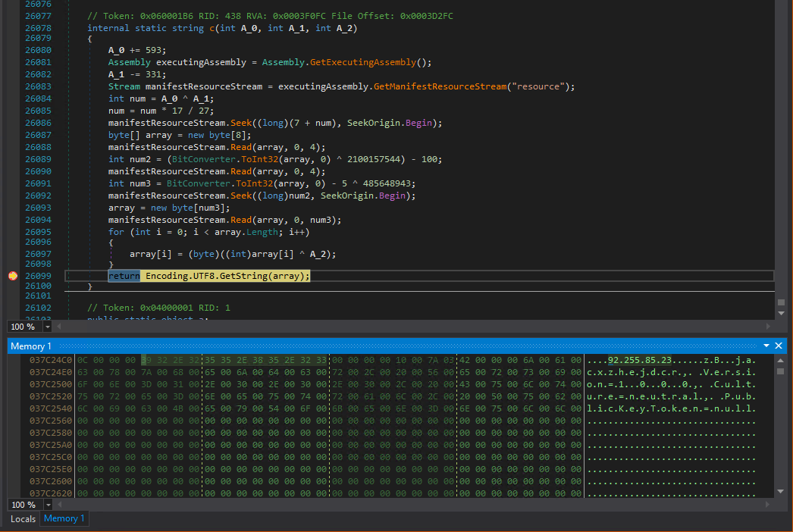Click the BitConverter type on line 26089
Screen dimensions: 793x532
(x=204, y=159)
